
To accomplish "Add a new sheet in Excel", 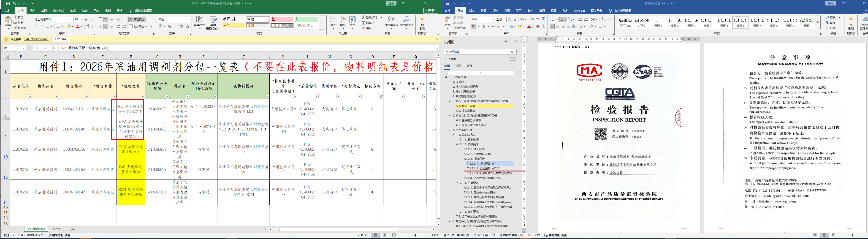I will (73, 229).
